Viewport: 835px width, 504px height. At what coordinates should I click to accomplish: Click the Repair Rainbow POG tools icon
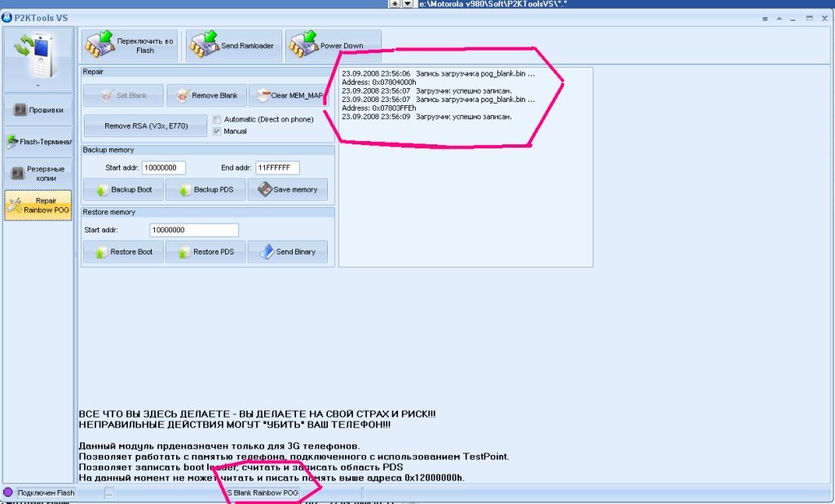coord(15,206)
